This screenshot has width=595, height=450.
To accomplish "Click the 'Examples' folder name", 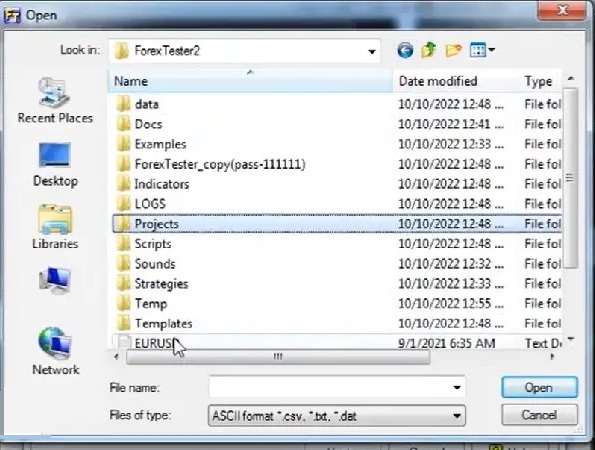I will [161, 144].
